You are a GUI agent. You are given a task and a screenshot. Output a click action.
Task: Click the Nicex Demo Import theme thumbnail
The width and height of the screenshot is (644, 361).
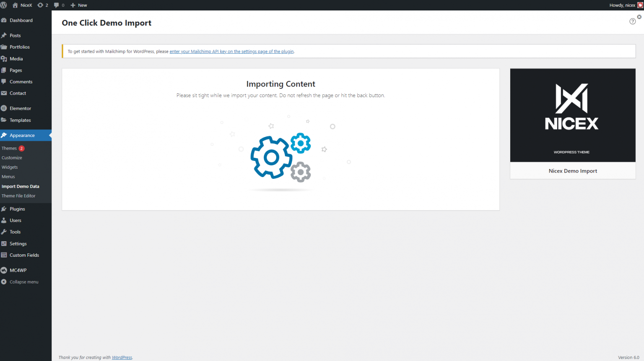[572, 115]
